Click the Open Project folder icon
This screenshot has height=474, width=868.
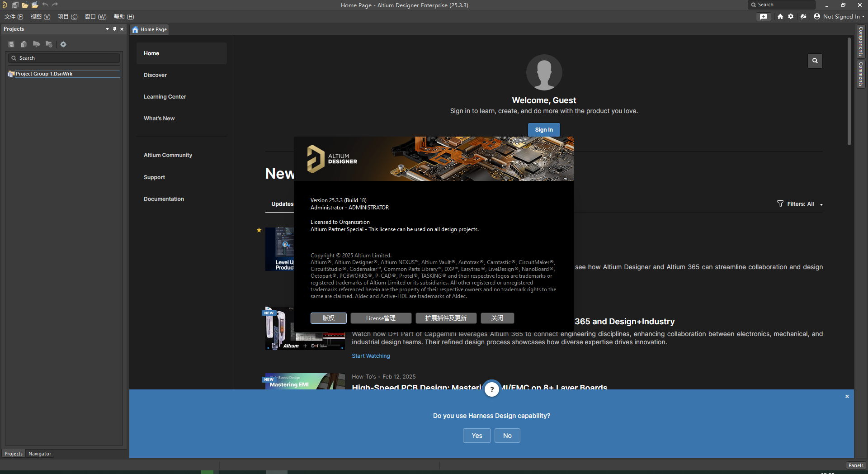click(x=35, y=5)
